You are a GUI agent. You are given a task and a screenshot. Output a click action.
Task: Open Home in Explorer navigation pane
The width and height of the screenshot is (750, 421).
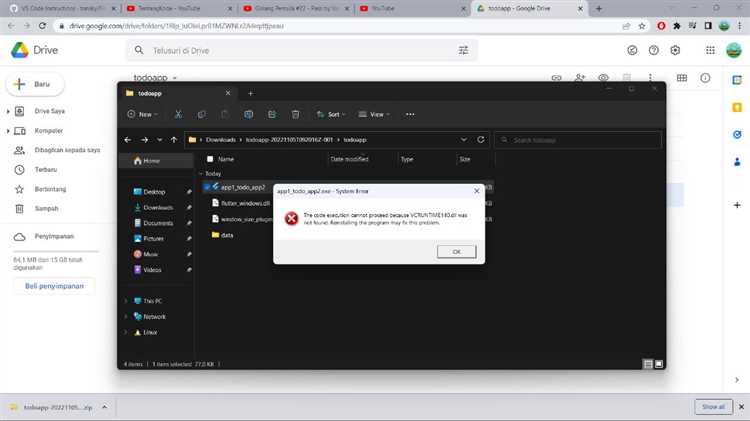click(147, 161)
